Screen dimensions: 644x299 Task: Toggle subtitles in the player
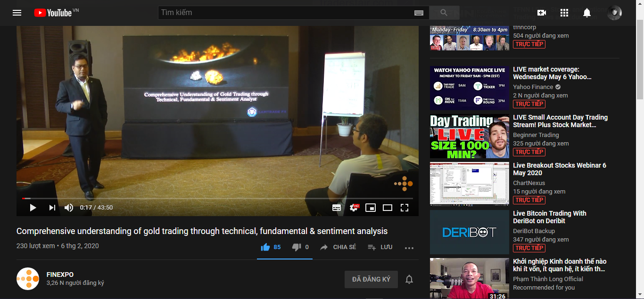point(337,208)
